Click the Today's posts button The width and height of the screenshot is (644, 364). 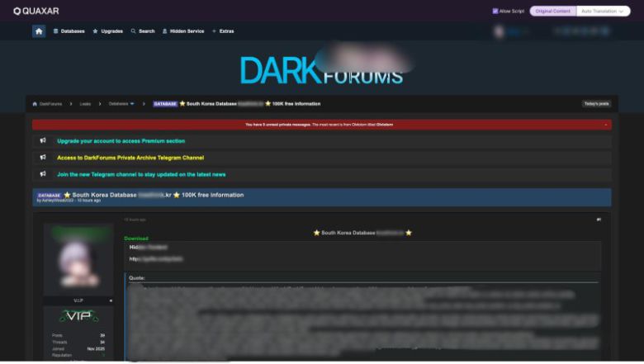[596, 104]
